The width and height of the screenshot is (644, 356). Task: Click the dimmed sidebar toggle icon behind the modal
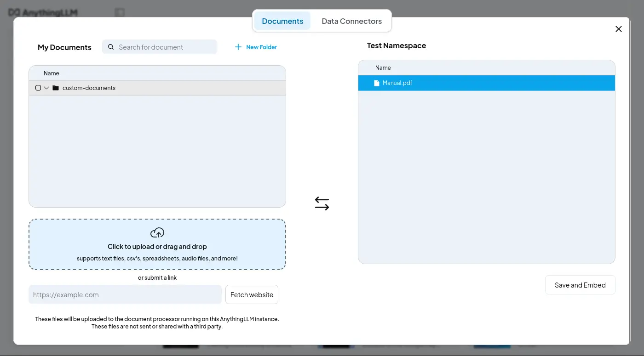coord(120,12)
